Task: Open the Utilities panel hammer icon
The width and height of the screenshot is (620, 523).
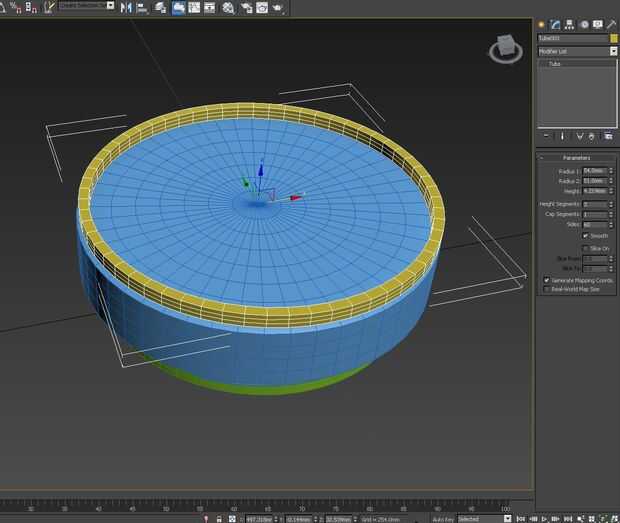Action: (x=611, y=23)
